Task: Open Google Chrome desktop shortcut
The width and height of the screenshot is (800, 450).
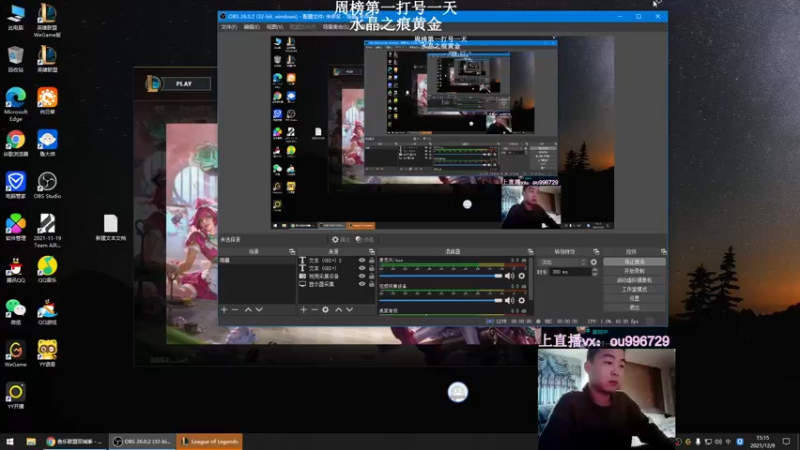Action: (x=15, y=143)
